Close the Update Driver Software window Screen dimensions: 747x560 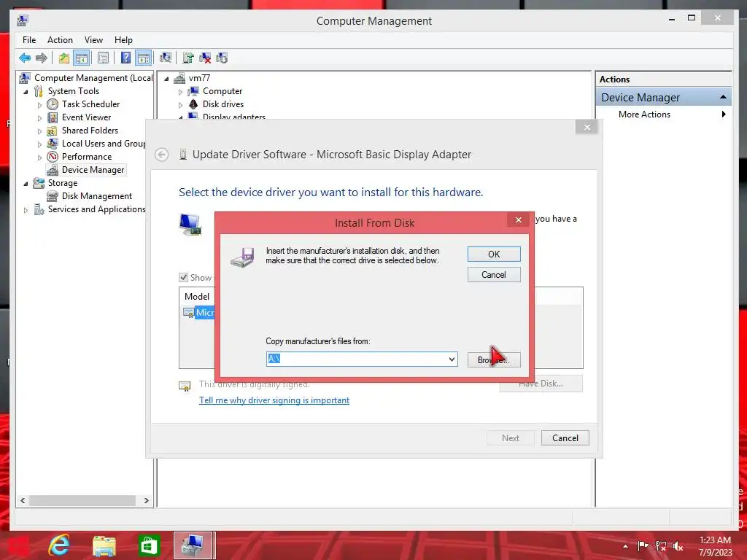[x=587, y=128]
